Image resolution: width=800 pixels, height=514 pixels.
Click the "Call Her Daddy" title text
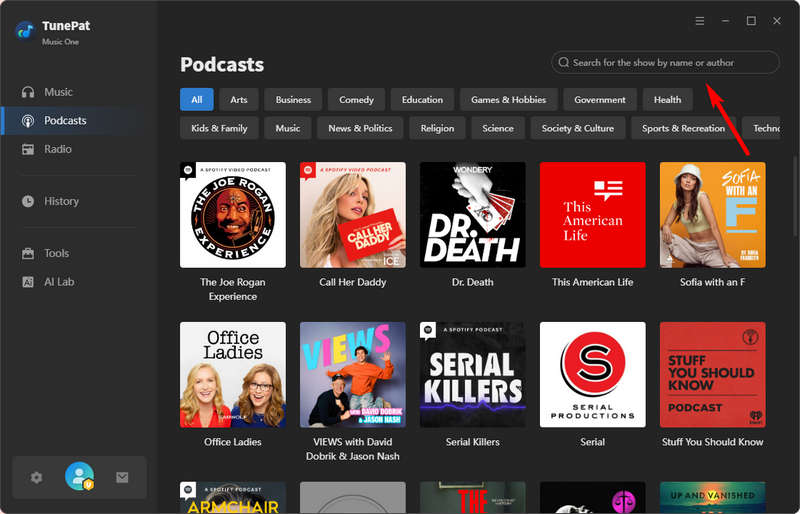pos(353,282)
